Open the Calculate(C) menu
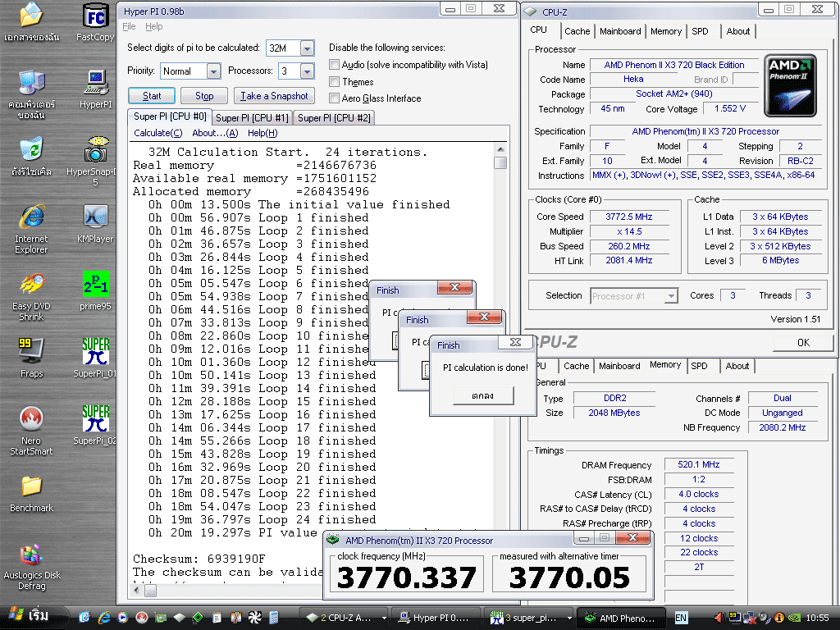The width and height of the screenshot is (840, 630). coord(158,133)
